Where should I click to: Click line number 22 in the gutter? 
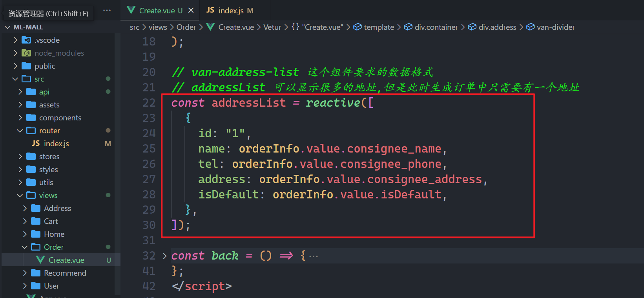point(149,103)
